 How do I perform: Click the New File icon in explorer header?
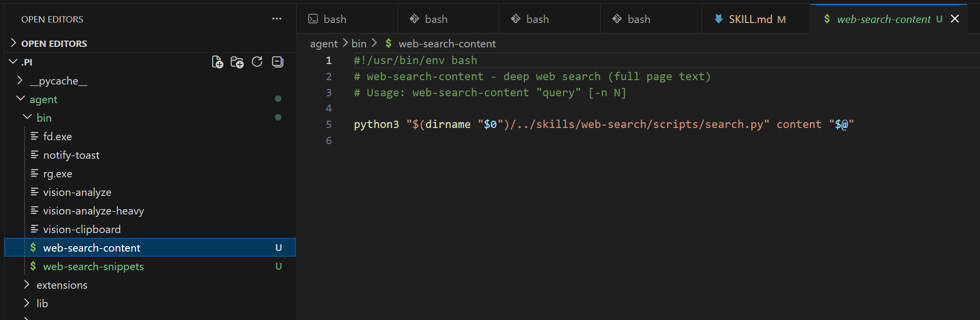[218, 62]
